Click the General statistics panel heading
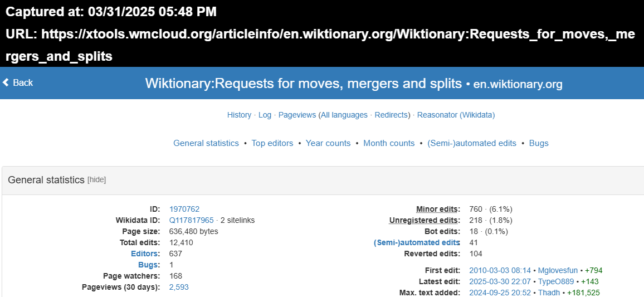 [x=46, y=180]
